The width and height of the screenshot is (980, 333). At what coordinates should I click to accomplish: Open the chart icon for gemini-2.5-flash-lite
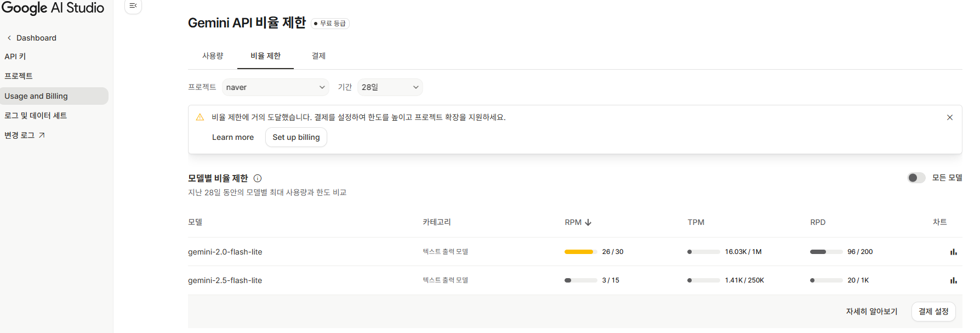pyautogui.click(x=954, y=280)
